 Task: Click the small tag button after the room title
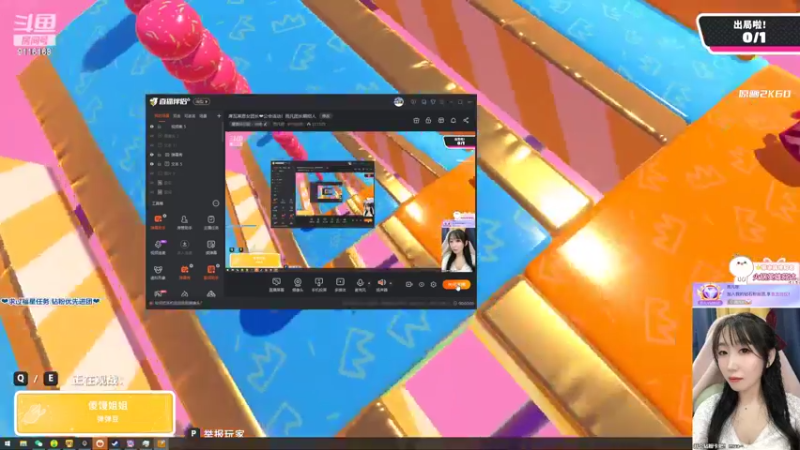(326, 116)
